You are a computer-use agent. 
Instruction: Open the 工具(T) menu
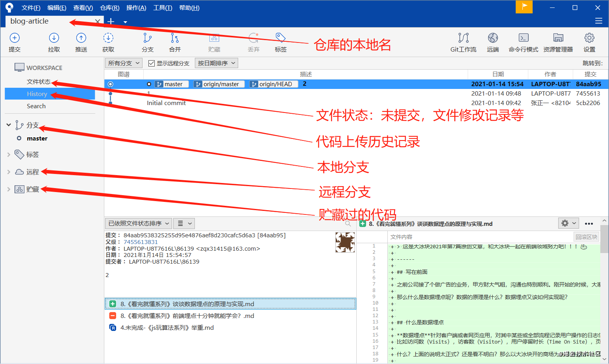pyautogui.click(x=163, y=7)
